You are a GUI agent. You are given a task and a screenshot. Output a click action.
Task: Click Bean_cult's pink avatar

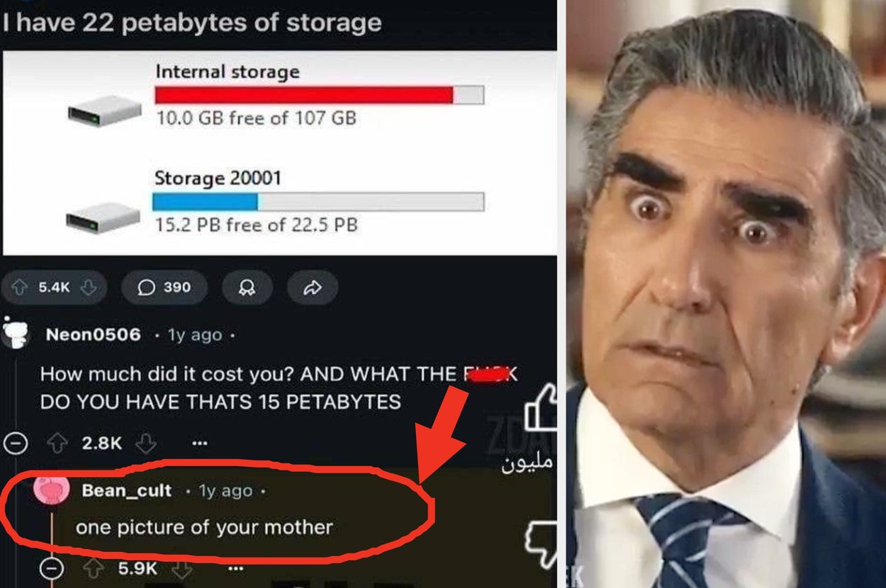(x=51, y=491)
